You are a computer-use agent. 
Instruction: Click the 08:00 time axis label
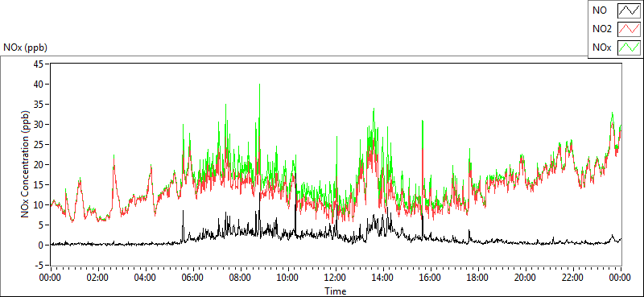pos(240,278)
